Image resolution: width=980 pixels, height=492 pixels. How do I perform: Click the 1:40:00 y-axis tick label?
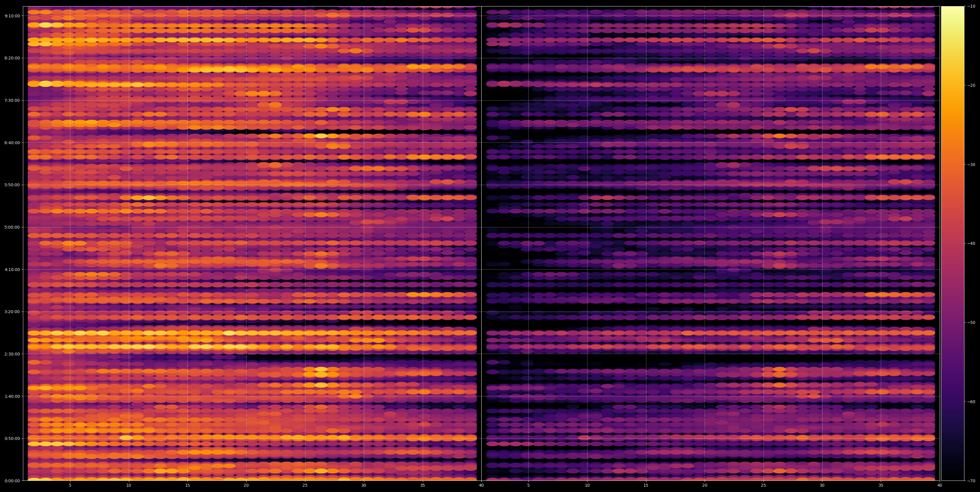click(12, 396)
